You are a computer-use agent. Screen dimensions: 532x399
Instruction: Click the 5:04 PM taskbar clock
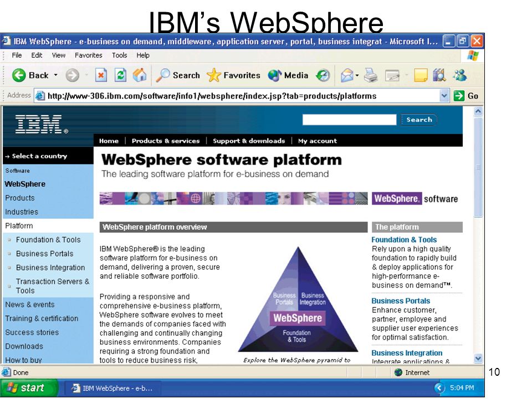(462, 388)
